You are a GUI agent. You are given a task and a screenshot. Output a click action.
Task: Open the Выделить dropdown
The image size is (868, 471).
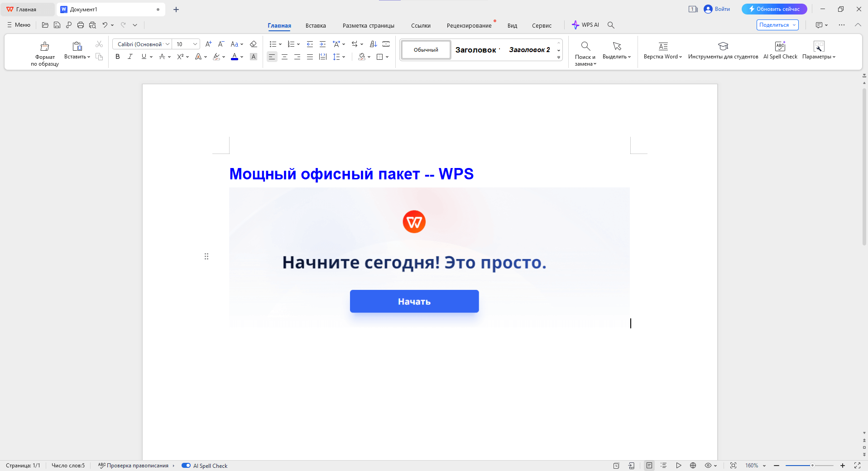[617, 50]
